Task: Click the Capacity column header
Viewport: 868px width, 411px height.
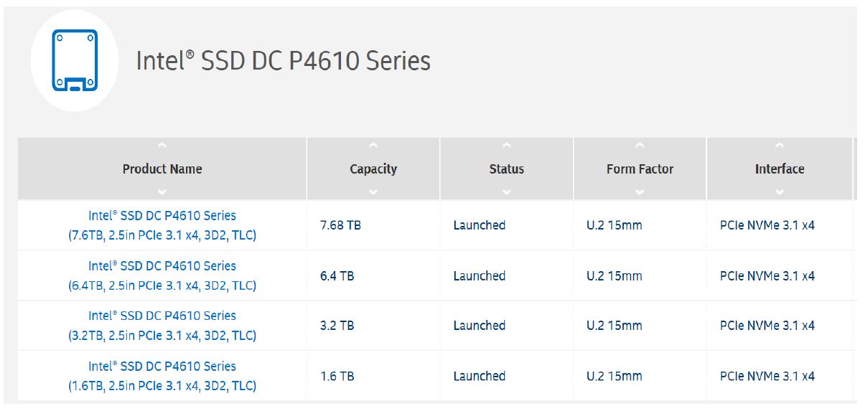Action: coord(373,169)
